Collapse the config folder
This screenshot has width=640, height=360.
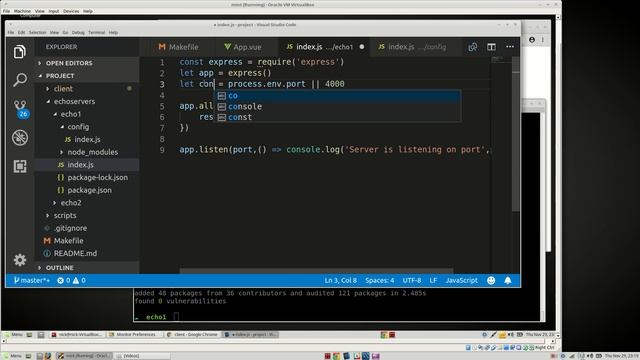[x=78, y=127]
